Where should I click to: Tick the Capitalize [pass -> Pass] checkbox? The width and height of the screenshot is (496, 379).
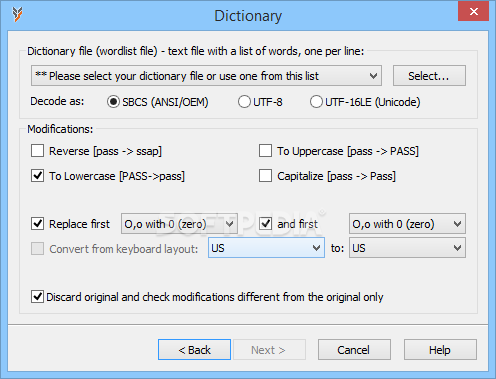coord(265,175)
